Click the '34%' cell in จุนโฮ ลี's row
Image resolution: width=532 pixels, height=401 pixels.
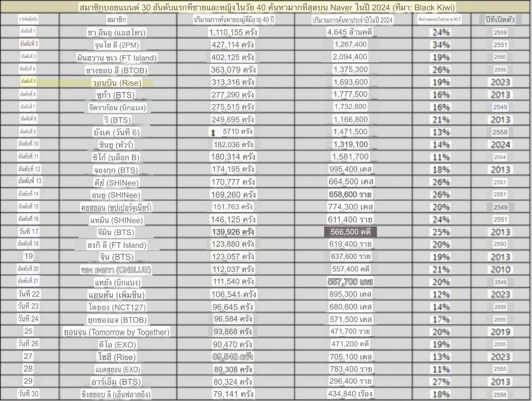coord(441,45)
